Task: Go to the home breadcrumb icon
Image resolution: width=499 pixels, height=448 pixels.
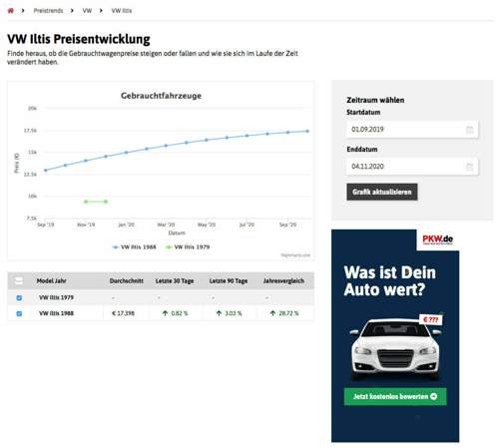Action: pyautogui.click(x=11, y=11)
